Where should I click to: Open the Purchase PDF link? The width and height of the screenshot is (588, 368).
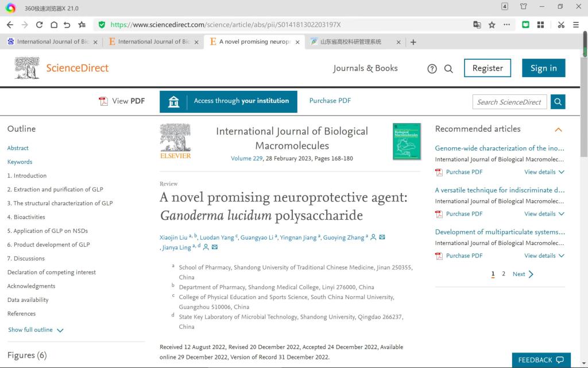pyautogui.click(x=330, y=101)
